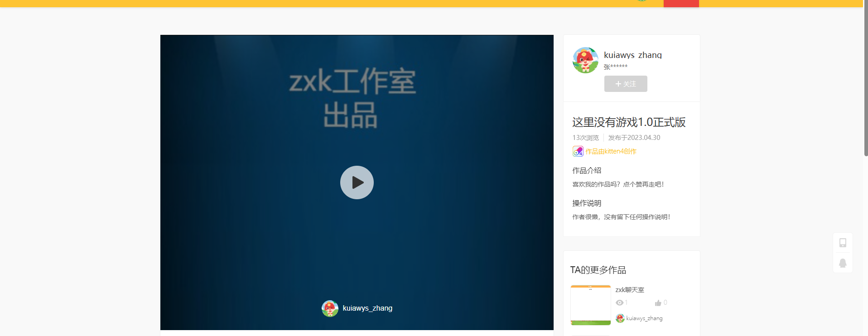The width and height of the screenshot is (868, 336).
Task: Click 喜欢我的作品吗？点个赞再走吧！ description text
Action: pos(618,184)
